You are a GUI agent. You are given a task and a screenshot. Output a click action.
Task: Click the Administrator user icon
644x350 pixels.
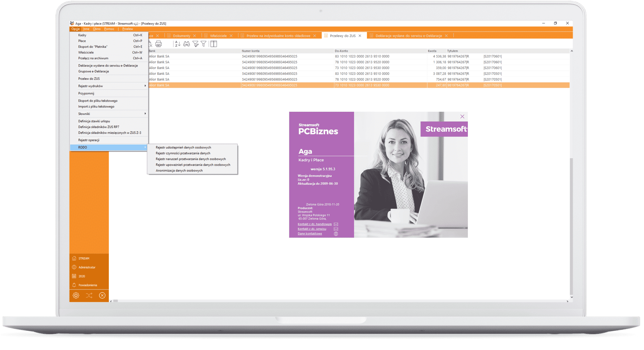[x=74, y=267]
